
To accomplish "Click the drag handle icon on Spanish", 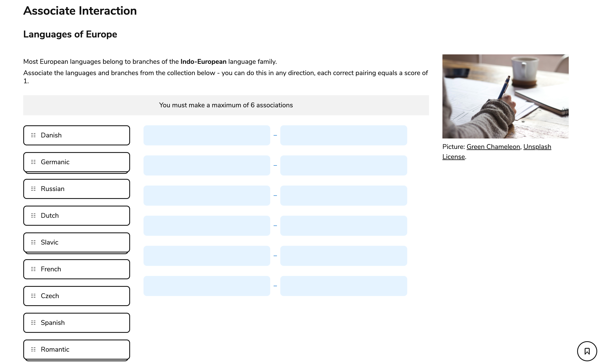I will pyautogui.click(x=34, y=322).
